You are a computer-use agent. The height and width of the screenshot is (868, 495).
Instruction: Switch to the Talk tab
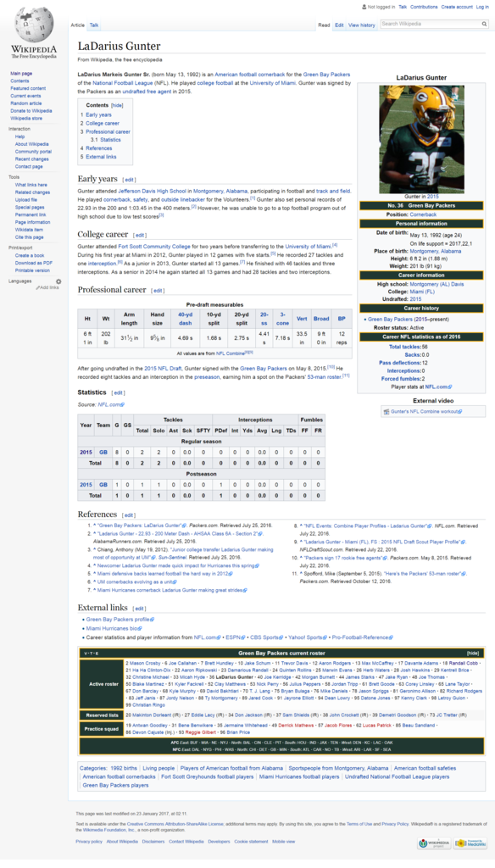pyautogui.click(x=94, y=25)
